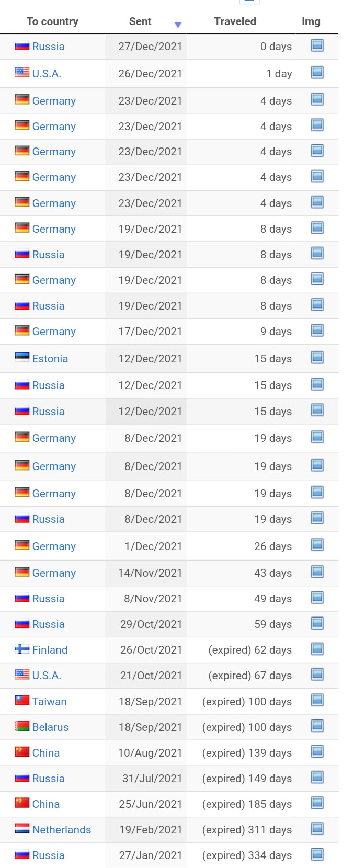This screenshot has height=868, width=354.
Task: Open the Netherlands country link
Action: (x=61, y=830)
